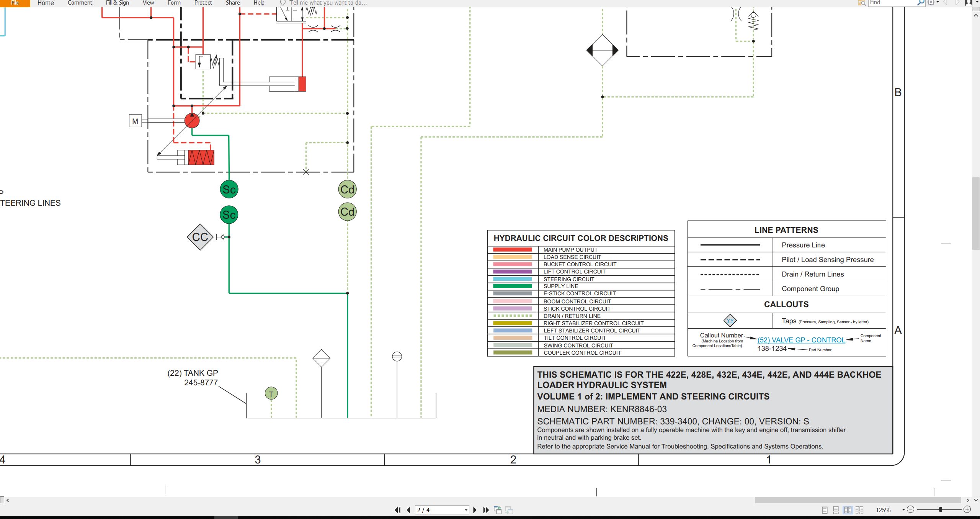This screenshot has height=519, width=980.
Task: Switch to single page view mode
Action: pos(825,510)
